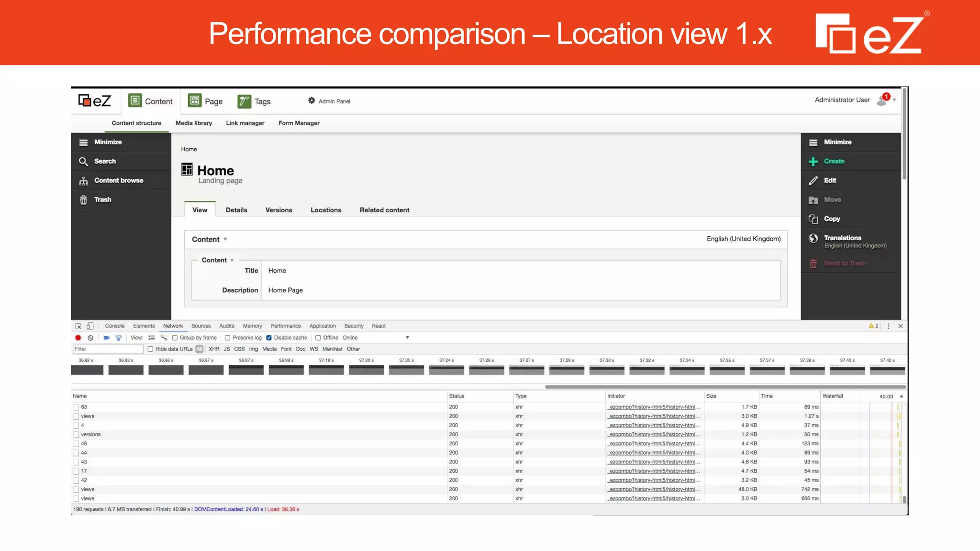Check the box for request 63
Viewport: 980px width, 551px height.
pyautogui.click(x=76, y=408)
